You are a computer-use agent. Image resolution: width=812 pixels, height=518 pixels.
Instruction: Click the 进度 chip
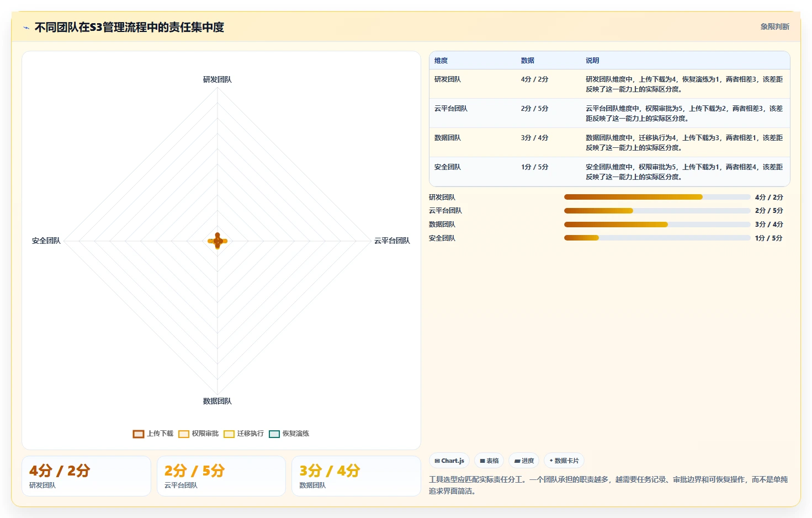coord(524,461)
